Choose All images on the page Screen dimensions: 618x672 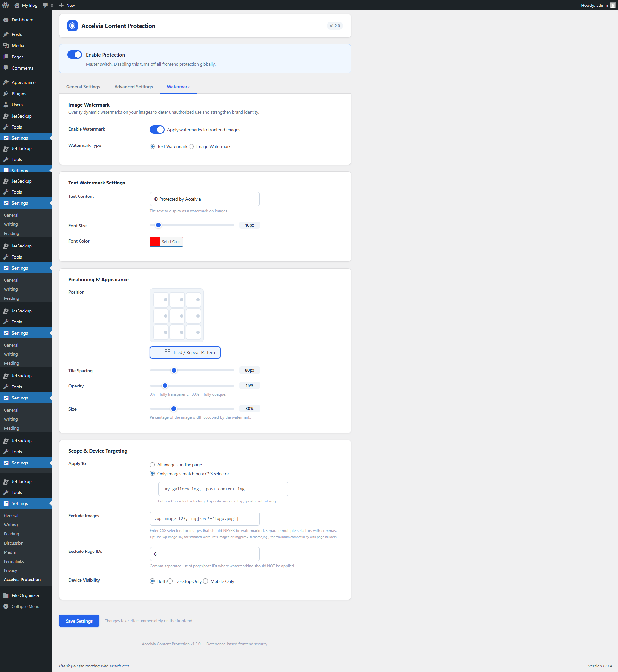pos(152,465)
